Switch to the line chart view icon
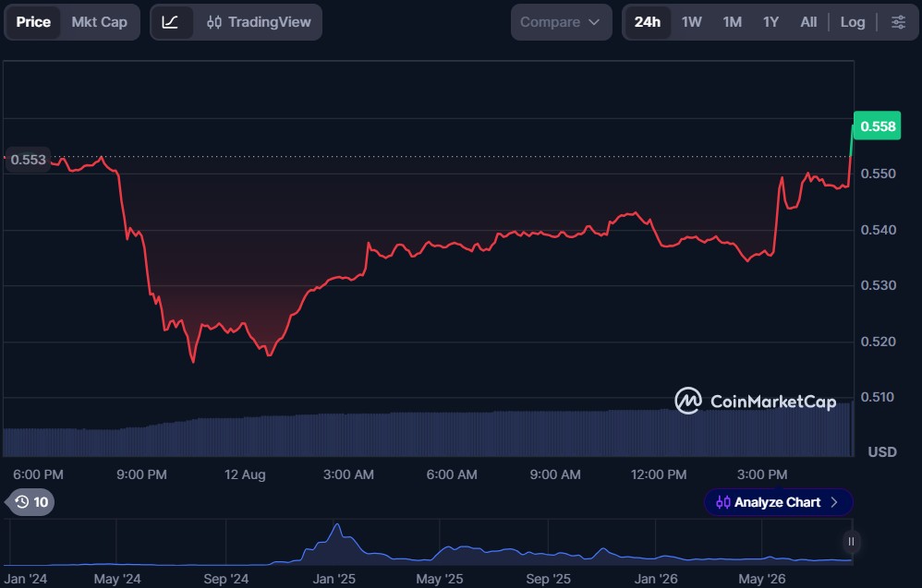This screenshot has width=922, height=588. pyautogui.click(x=170, y=22)
